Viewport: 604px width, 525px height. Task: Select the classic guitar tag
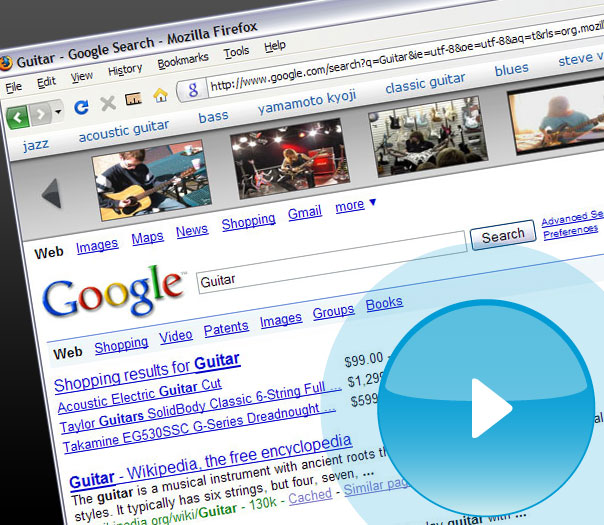[x=425, y=83]
